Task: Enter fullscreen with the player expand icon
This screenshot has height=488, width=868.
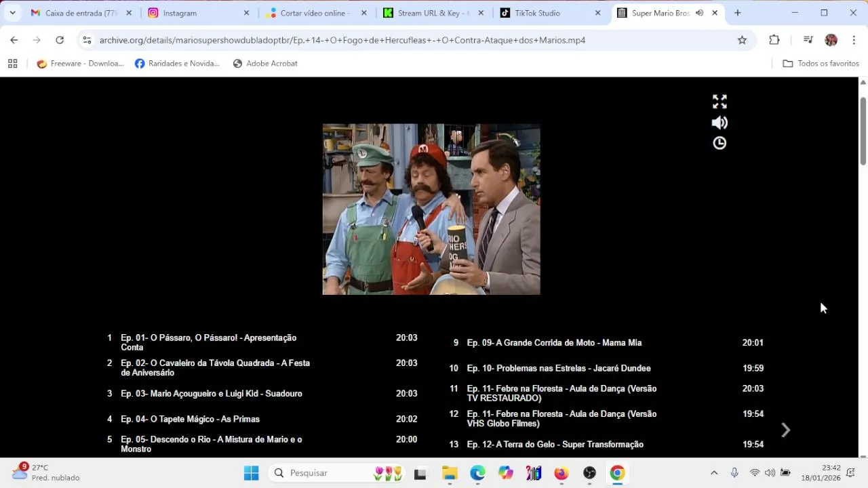Action: pyautogui.click(x=719, y=102)
